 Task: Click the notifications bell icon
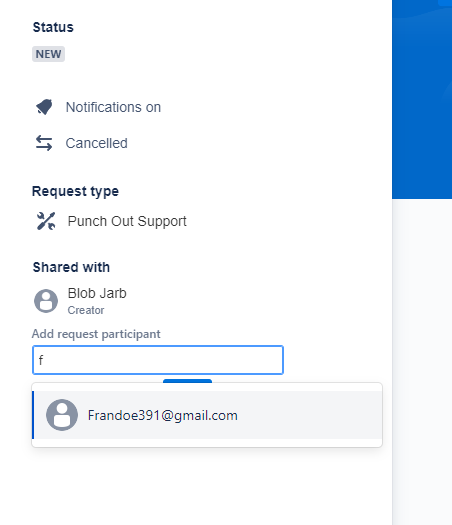[x=44, y=107]
